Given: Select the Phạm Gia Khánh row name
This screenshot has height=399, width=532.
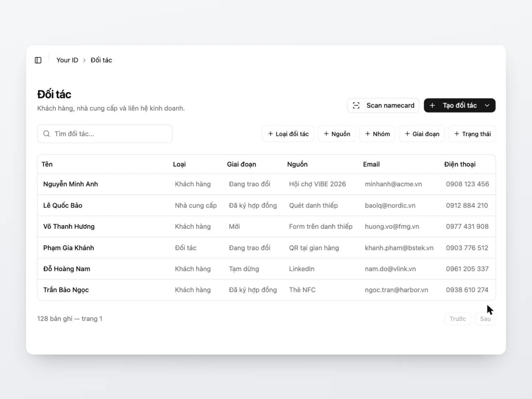Looking at the screenshot, I should 69,248.
